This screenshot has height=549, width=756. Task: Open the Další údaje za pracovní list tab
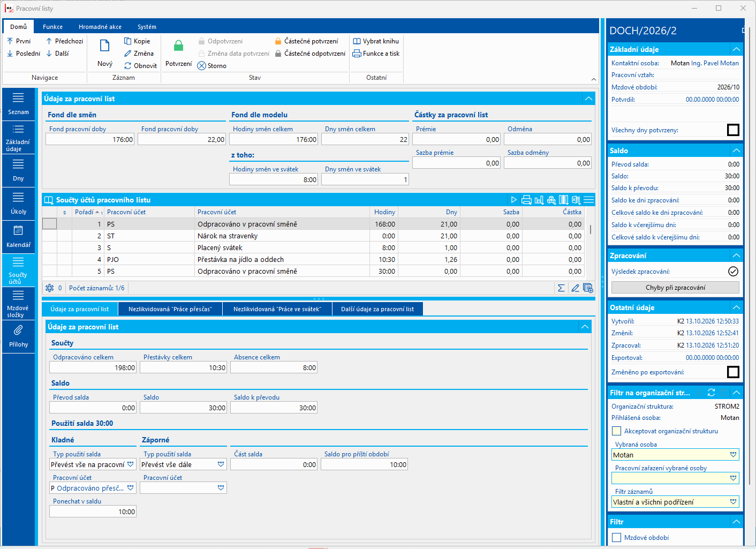377,309
